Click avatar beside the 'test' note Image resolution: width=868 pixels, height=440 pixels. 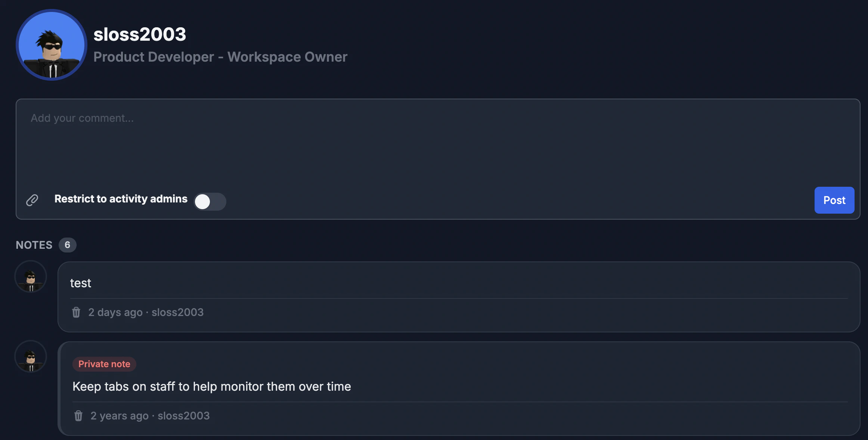click(x=31, y=277)
